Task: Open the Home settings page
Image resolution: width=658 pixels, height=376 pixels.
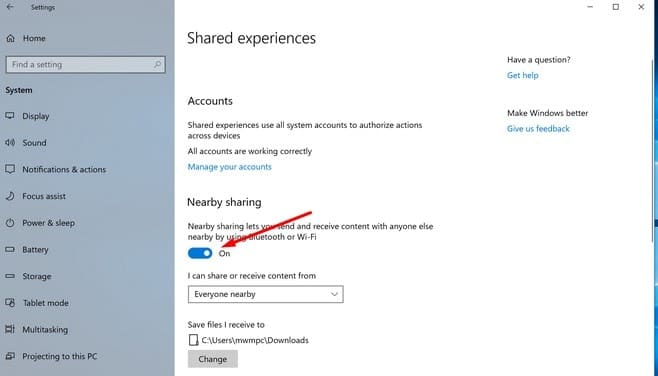Action: (34, 38)
